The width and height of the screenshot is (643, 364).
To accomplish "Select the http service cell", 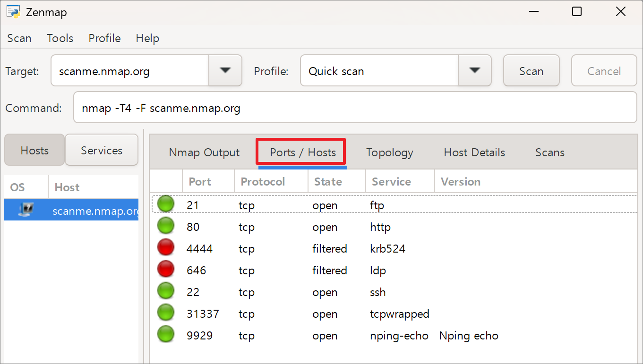I will 380,227.
